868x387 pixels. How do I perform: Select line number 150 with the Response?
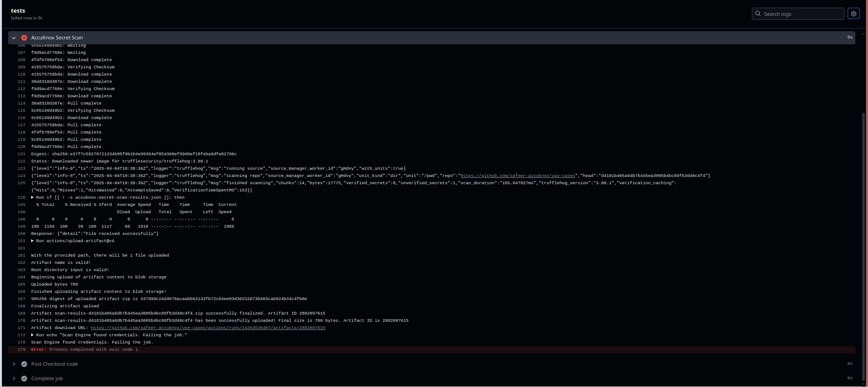coord(21,234)
